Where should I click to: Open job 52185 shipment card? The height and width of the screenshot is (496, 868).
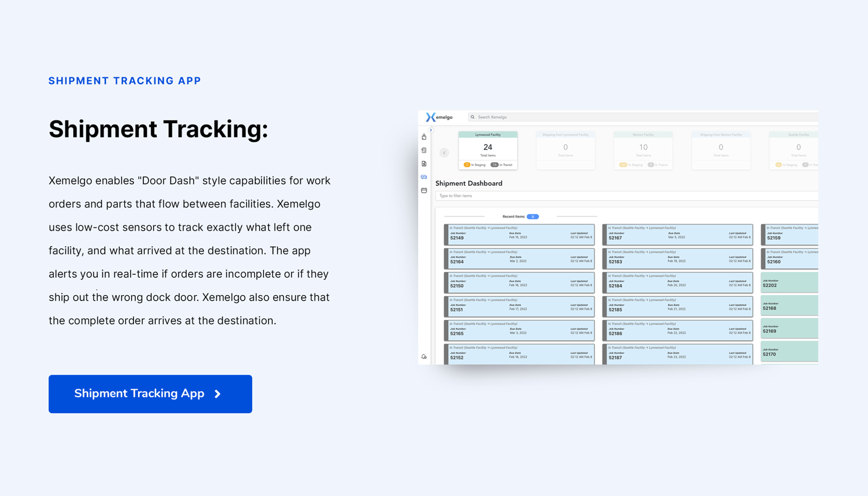tap(678, 307)
